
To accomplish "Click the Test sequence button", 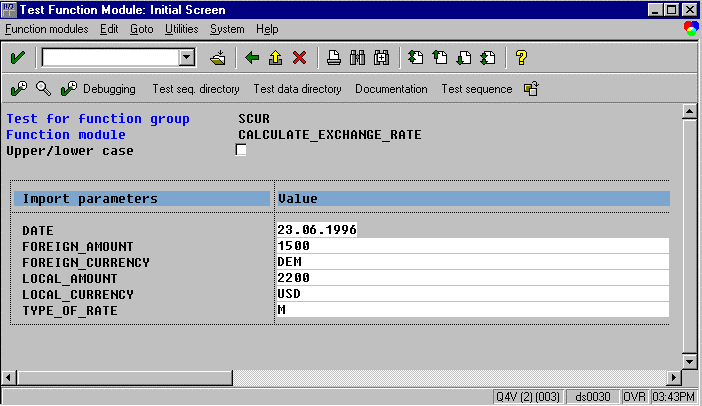I will 476,89.
